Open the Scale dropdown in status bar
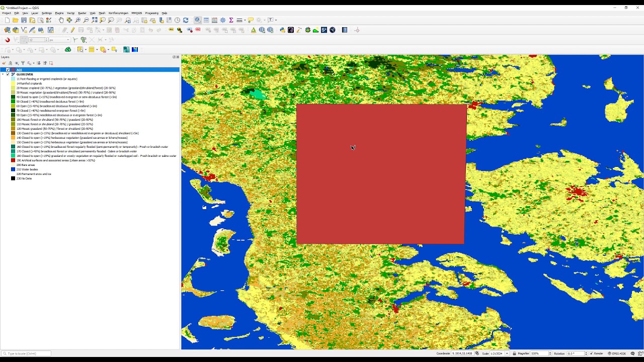This screenshot has height=362, width=644. click(x=507, y=353)
